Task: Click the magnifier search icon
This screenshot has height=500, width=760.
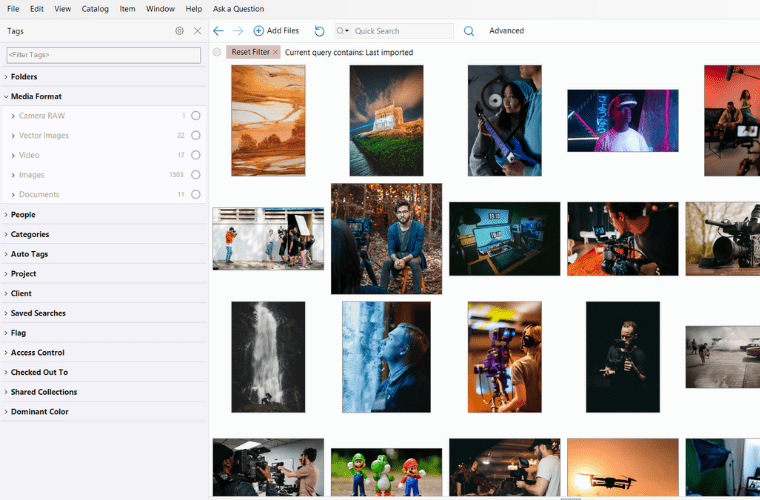Action: click(x=469, y=31)
